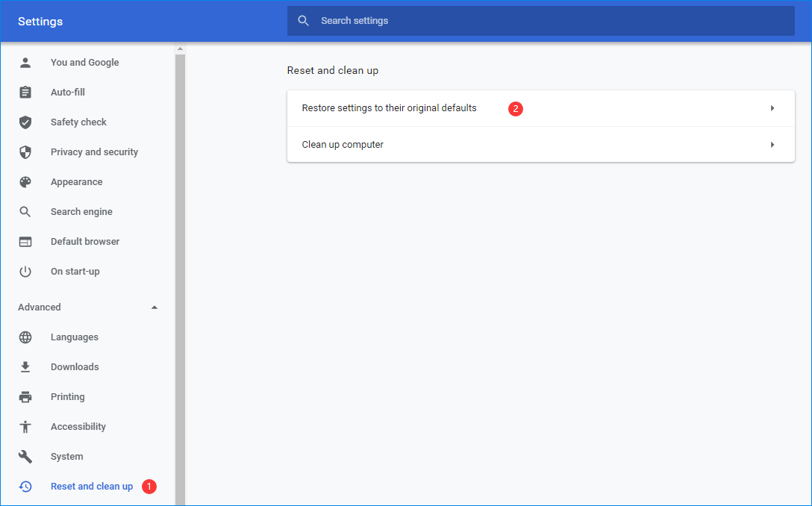Click the System wrench icon
The image size is (812, 506).
[x=25, y=457]
